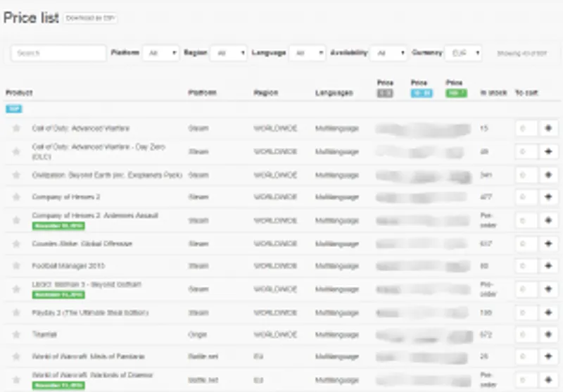Add Mists of Pandaria to cart
Image resolution: width=563 pixels, height=392 pixels.
coord(548,357)
